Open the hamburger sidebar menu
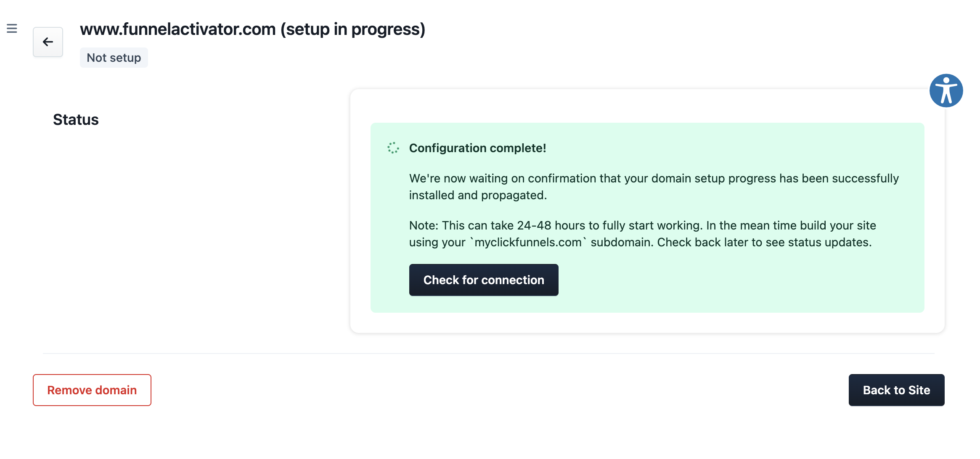 point(12,29)
